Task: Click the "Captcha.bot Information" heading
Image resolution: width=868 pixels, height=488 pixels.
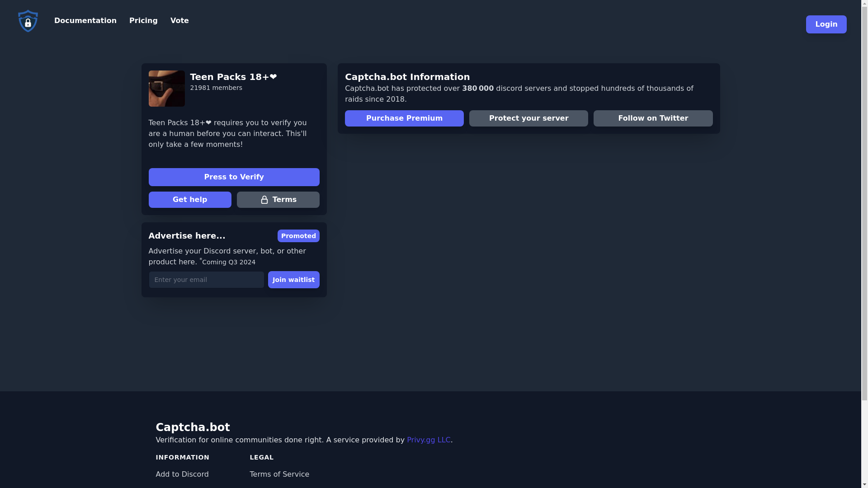Action: [x=407, y=77]
